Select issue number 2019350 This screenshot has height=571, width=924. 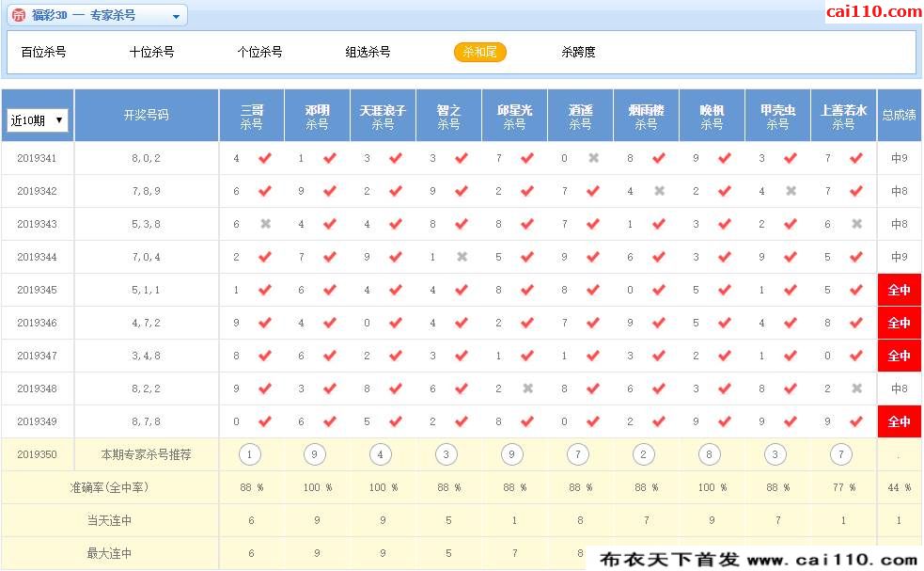(37, 454)
